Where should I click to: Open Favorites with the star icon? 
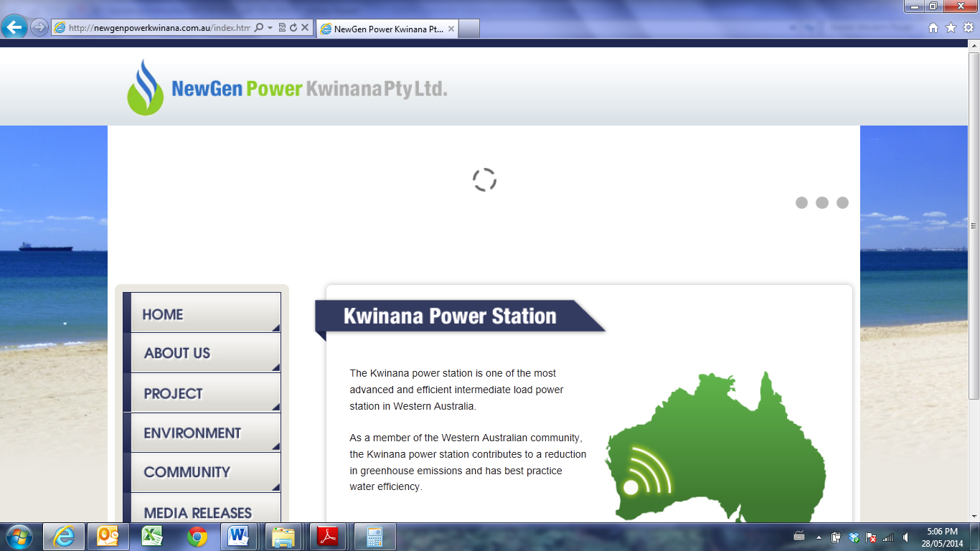pyautogui.click(x=951, y=28)
